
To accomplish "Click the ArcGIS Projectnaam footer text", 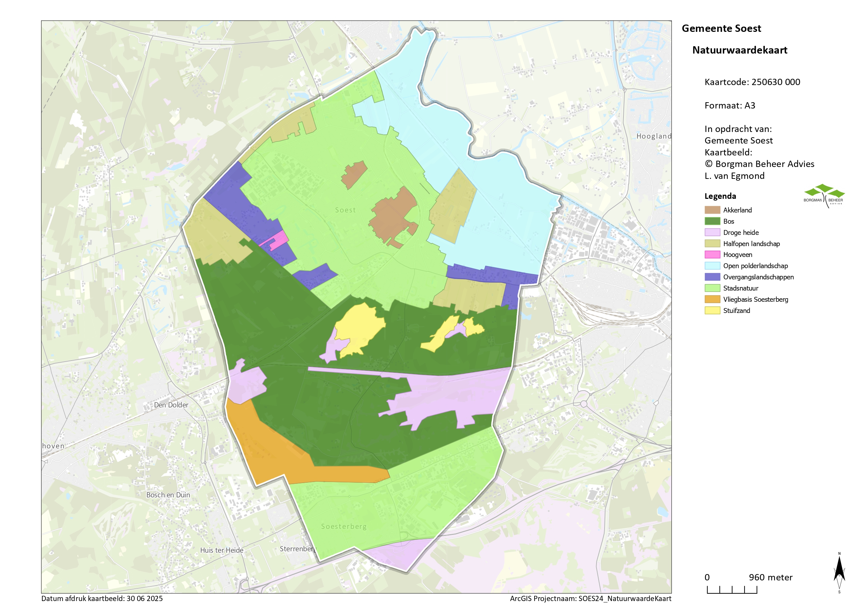I will point(590,599).
